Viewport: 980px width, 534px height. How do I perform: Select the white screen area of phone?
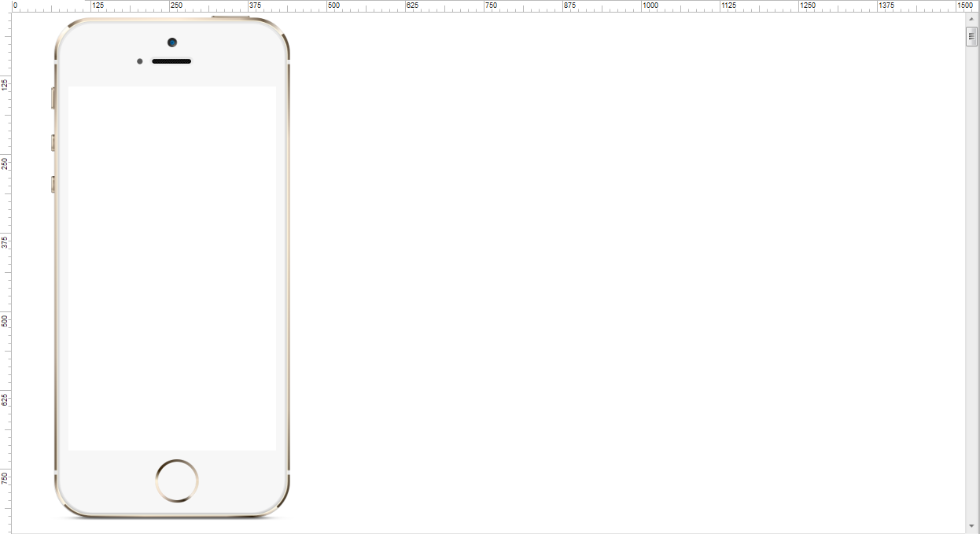click(x=172, y=268)
